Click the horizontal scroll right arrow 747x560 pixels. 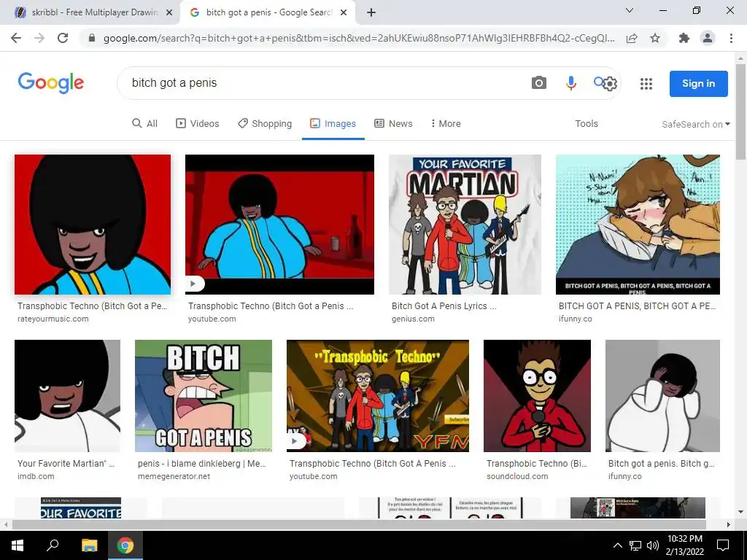tap(729, 524)
